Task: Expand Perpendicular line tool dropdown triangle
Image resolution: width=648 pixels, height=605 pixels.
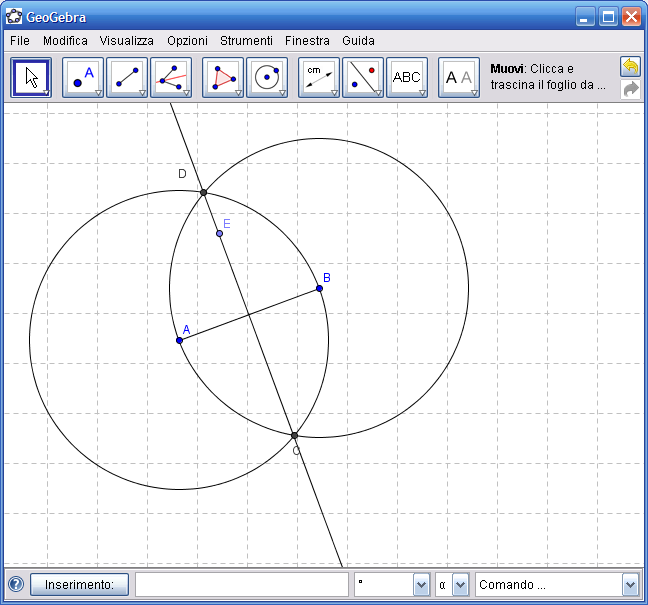Action: tap(186, 93)
